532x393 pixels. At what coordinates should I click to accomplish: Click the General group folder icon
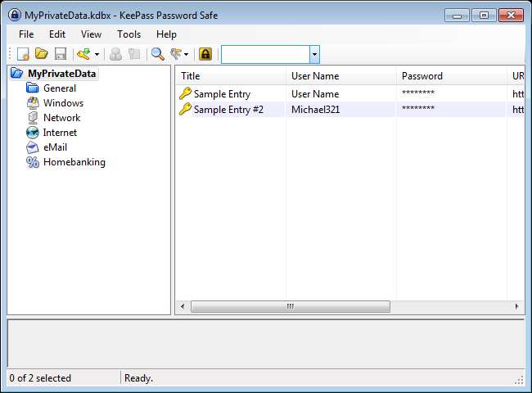[33, 88]
